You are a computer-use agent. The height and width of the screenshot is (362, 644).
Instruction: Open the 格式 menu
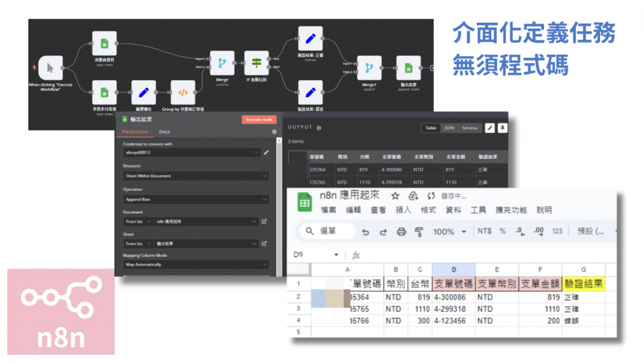point(428,210)
